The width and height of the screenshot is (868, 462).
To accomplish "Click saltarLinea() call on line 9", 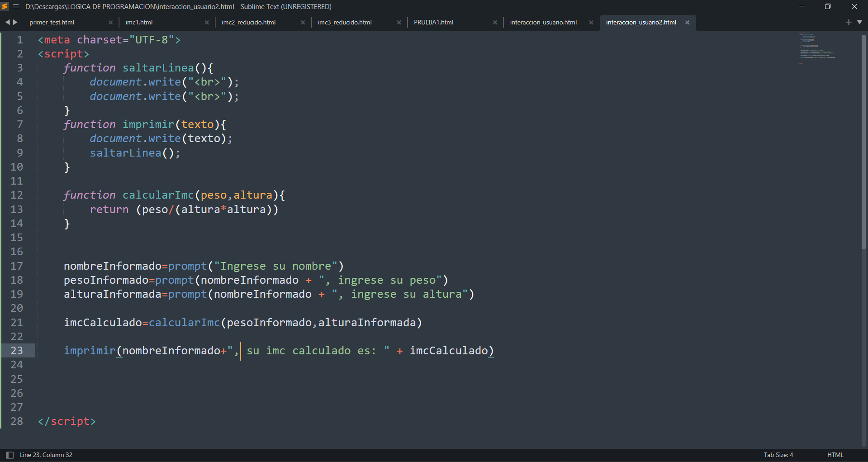I will point(135,153).
